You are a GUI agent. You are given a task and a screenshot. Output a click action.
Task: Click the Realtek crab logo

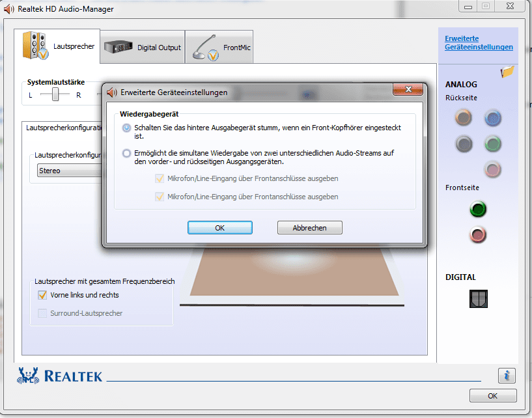[x=28, y=376]
